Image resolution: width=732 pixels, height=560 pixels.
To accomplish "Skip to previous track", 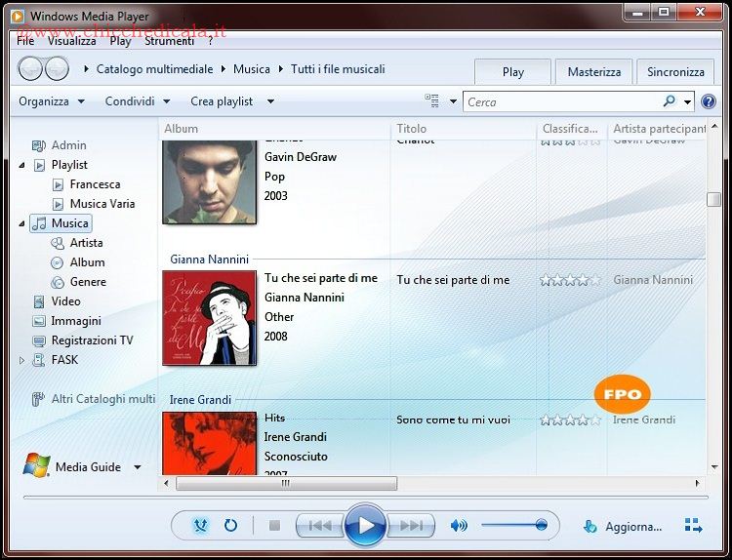I will pos(318,526).
